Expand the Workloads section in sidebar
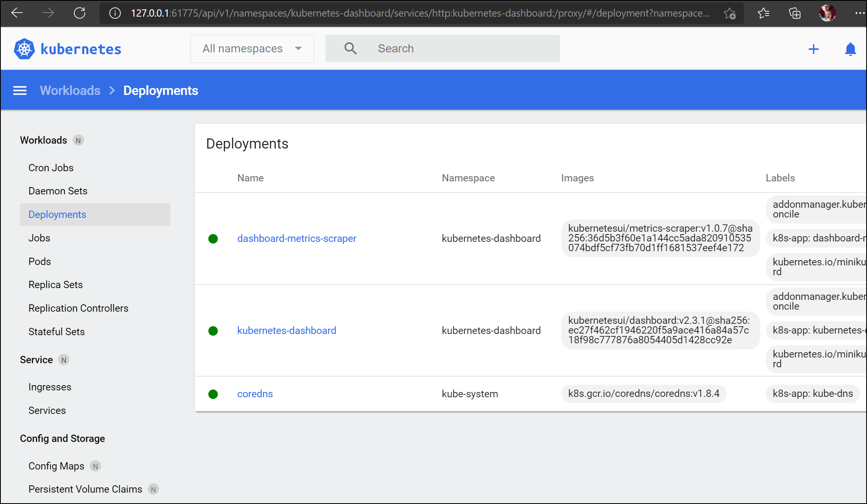This screenshot has width=867, height=504. tap(43, 140)
